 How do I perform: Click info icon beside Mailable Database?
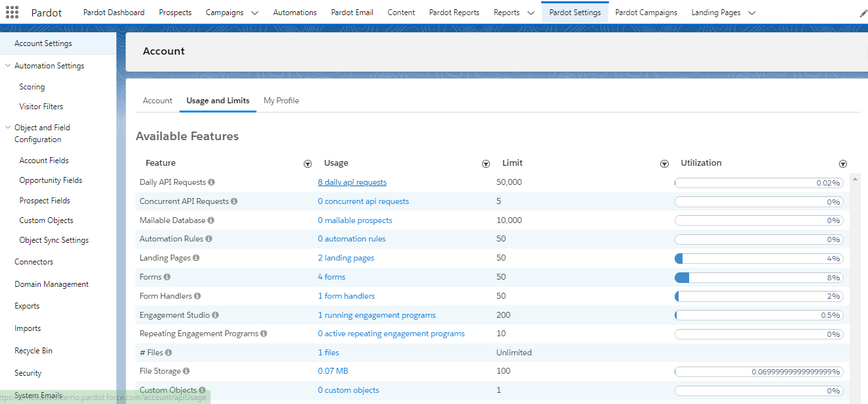(x=211, y=220)
